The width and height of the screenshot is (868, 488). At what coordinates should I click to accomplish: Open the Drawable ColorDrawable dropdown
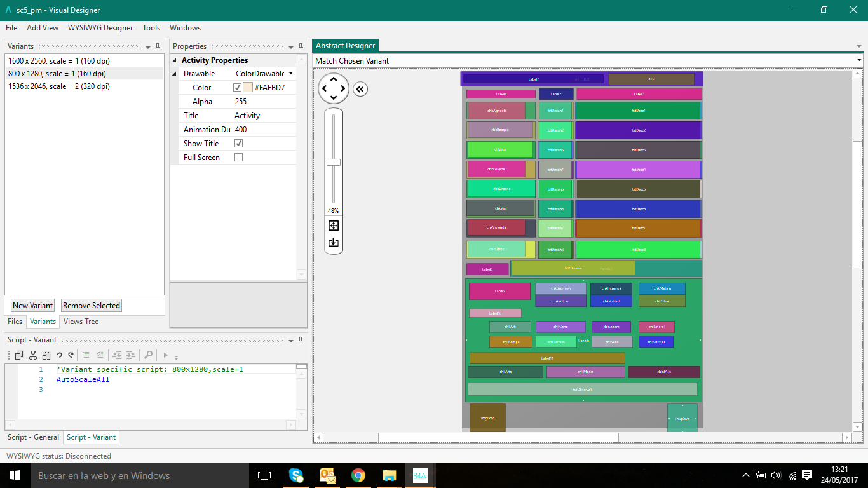coord(290,74)
